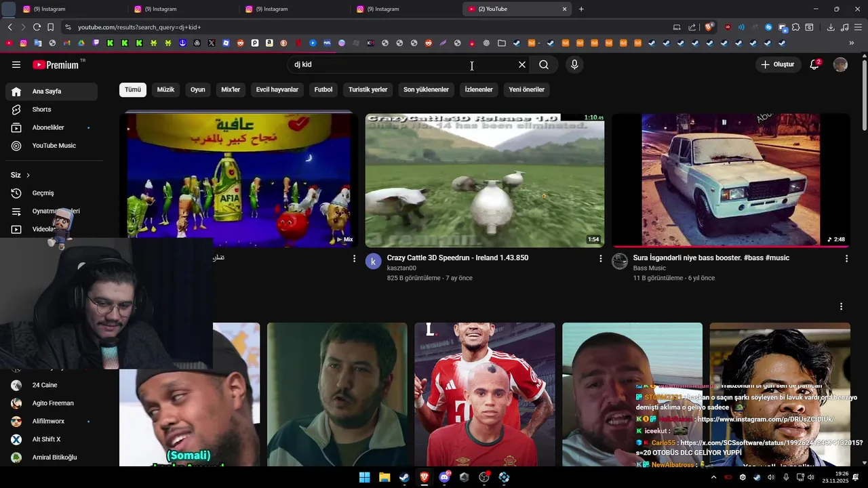Open the Alifilmworx subscription
This screenshot has height=488, width=868.
pos(52,421)
